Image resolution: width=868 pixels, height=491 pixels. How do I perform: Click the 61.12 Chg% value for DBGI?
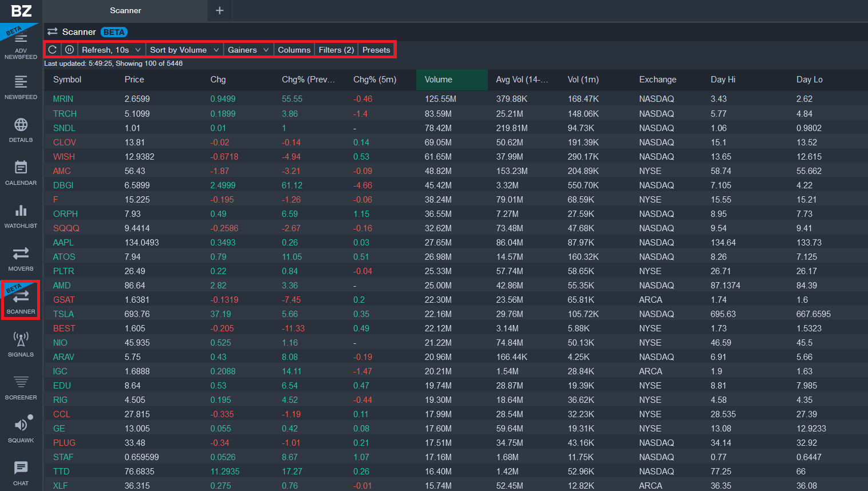(x=292, y=185)
